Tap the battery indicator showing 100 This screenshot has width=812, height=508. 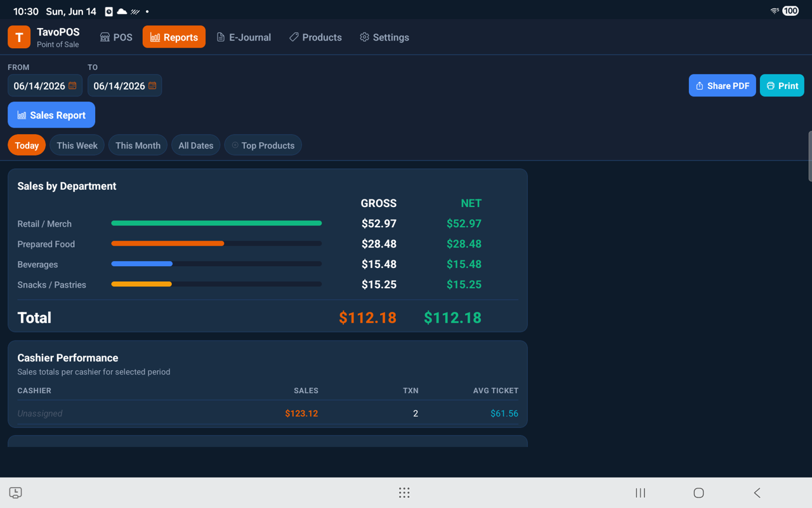[x=790, y=11]
